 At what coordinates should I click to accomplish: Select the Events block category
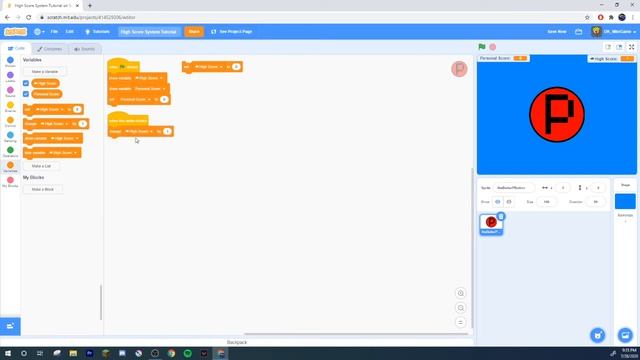pos(10,107)
